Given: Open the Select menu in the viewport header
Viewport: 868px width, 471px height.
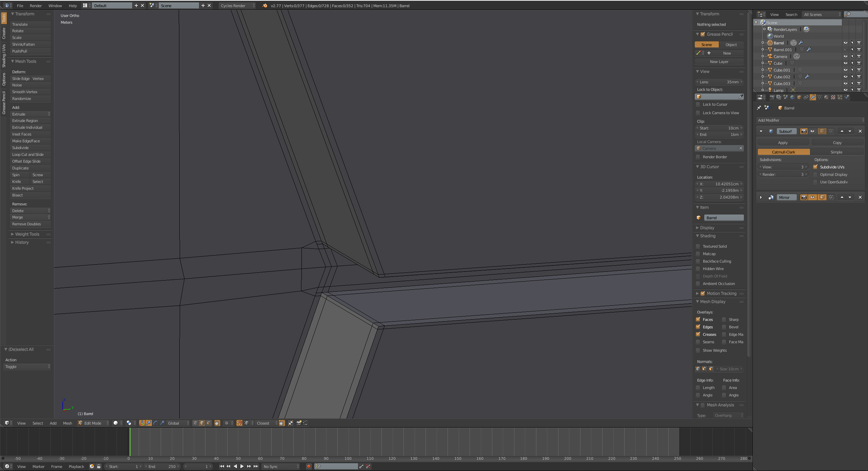Looking at the screenshot, I should tap(38, 423).
